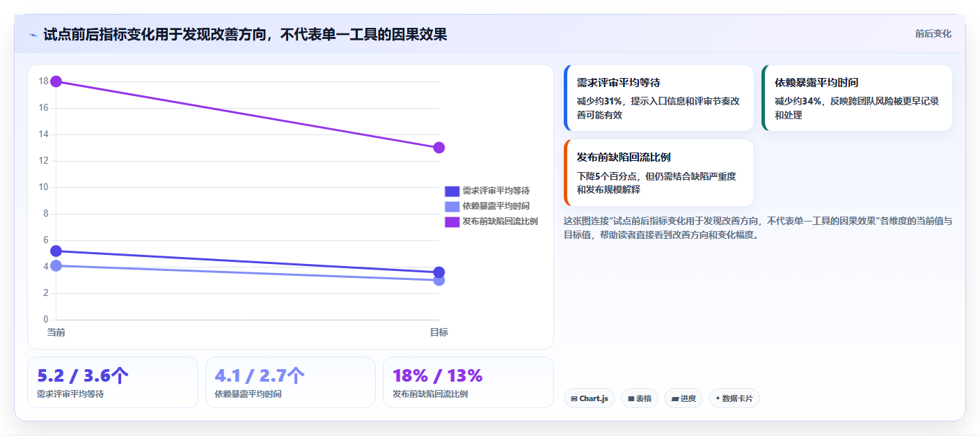This screenshot has width=980, height=436.
Task: Click the 前后变化 tag in header
Action: [x=933, y=34]
